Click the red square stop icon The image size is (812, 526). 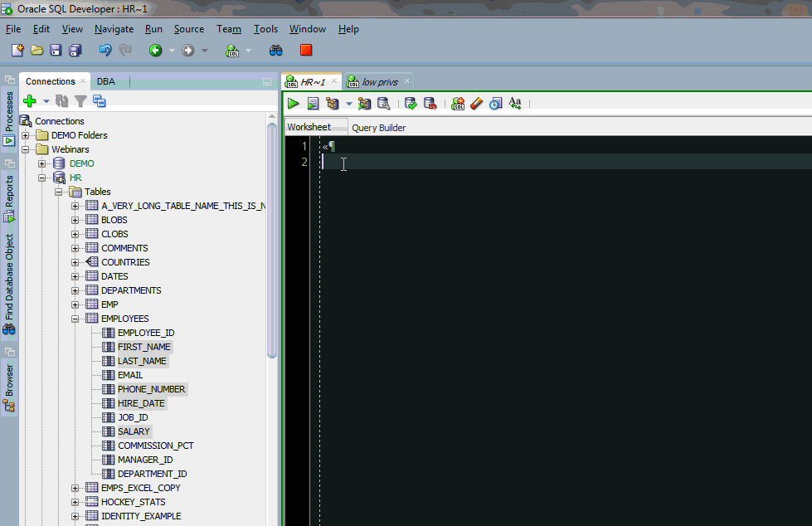pyautogui.click(x=306, y=50)
